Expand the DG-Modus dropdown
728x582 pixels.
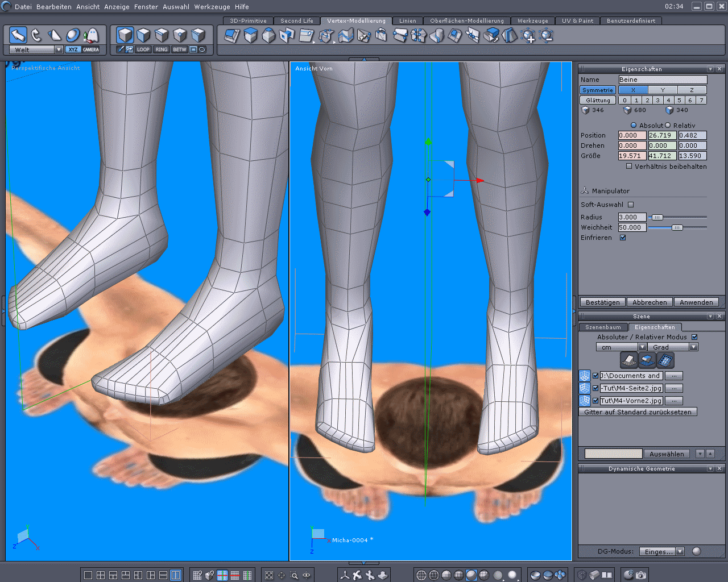680,551
